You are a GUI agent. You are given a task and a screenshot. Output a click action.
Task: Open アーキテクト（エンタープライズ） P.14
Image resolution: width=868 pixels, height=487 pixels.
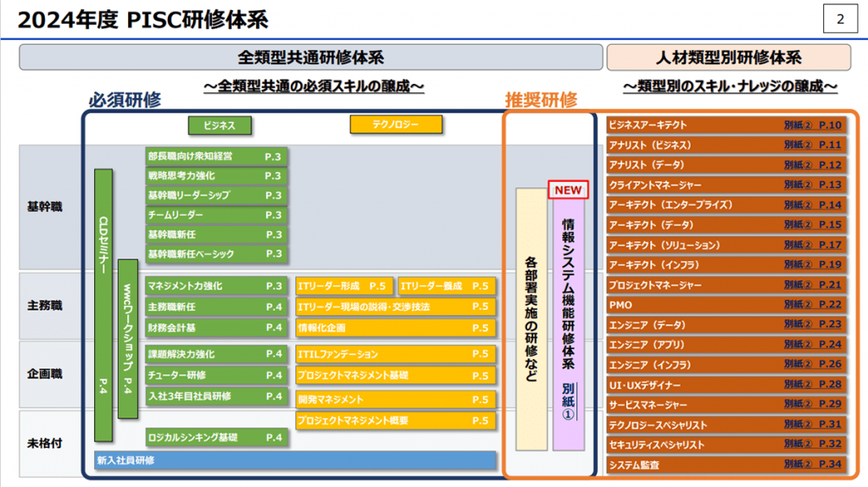726,205
